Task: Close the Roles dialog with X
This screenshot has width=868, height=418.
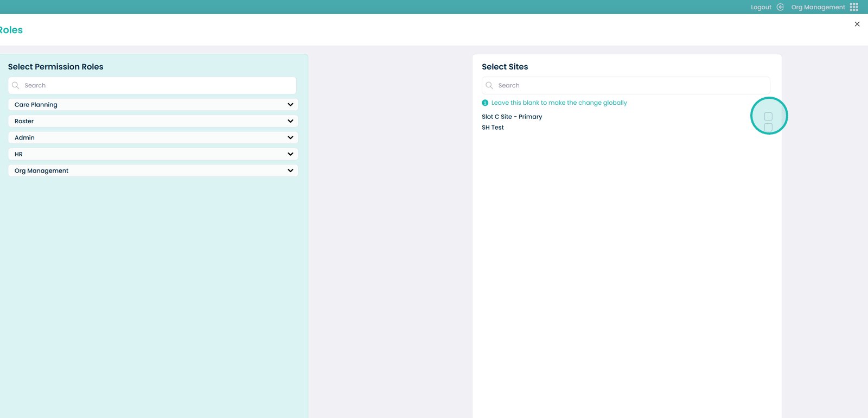Action: (x=857, y=24)
